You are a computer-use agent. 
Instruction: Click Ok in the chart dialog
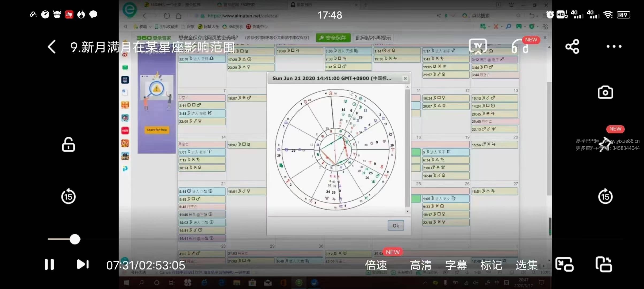(396, 226)
